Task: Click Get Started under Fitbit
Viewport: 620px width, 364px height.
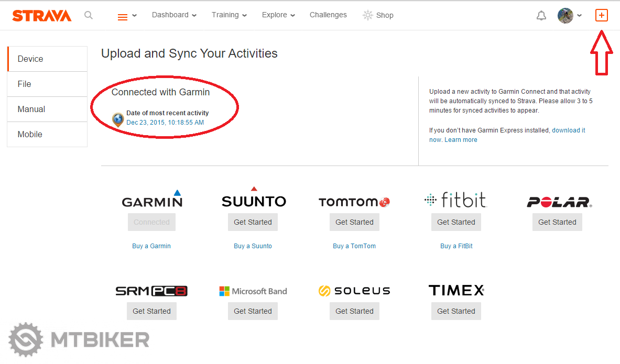Action: coord(456,222)
